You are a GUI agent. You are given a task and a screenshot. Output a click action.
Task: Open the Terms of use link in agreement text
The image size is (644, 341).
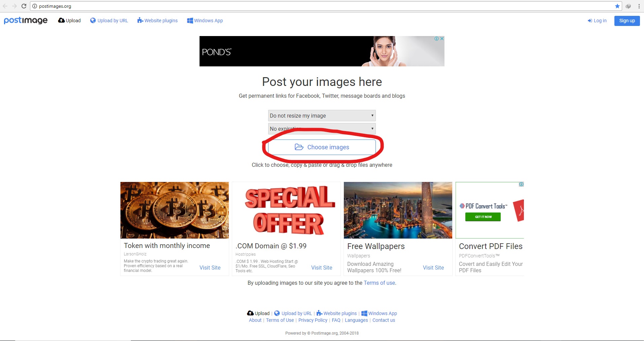[379, 283]
